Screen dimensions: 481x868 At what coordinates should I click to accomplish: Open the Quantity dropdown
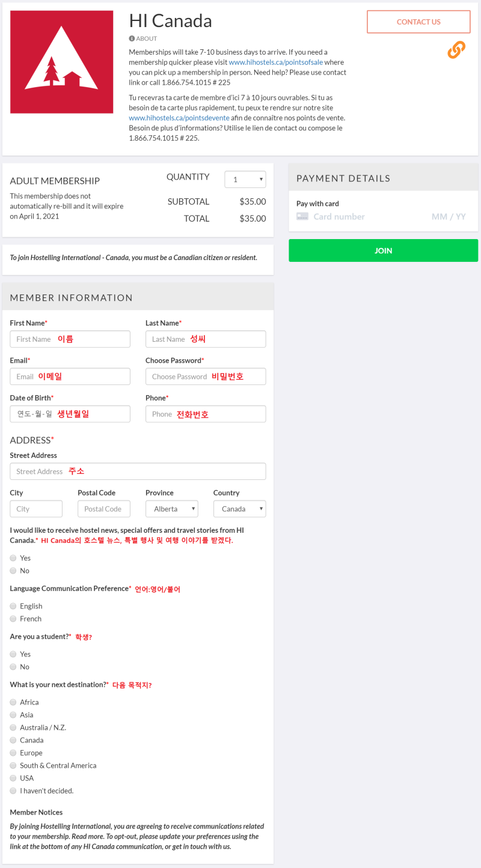(245, 180)
